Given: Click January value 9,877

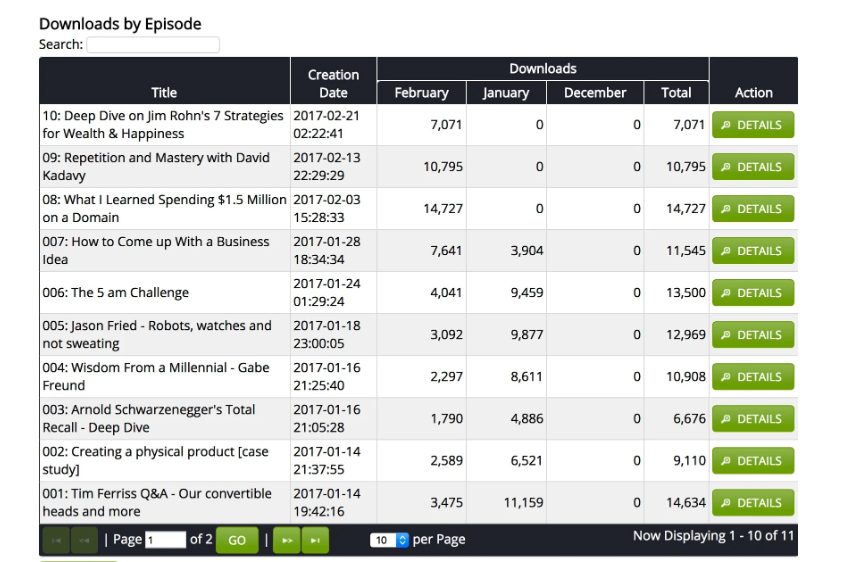Looking at the screenshot, I should [527, 335].
